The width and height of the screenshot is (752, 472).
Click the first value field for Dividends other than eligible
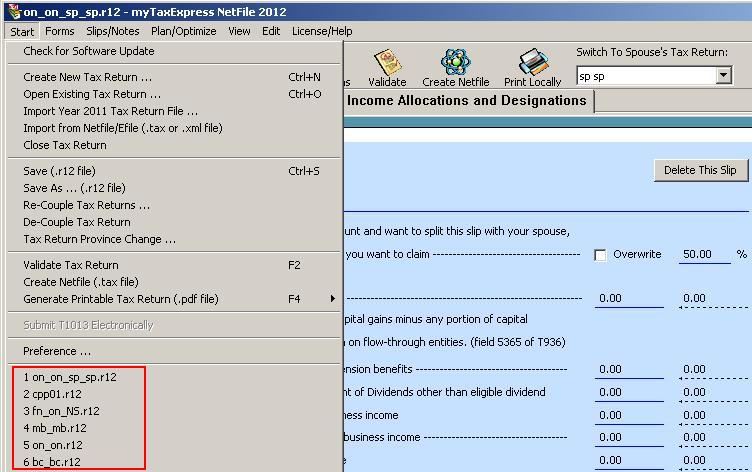629,392
